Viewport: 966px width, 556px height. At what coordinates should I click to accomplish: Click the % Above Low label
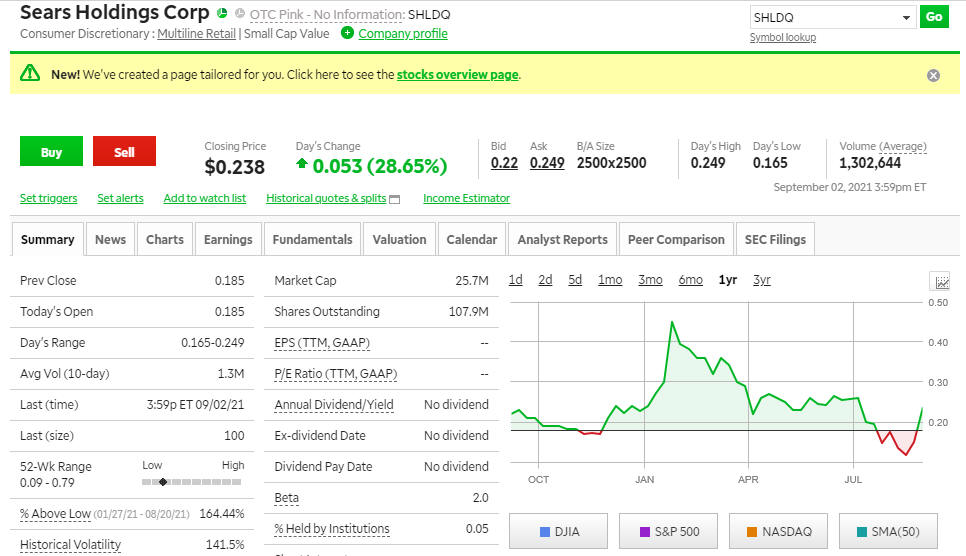pyautogui.click(x=55, y=513)
